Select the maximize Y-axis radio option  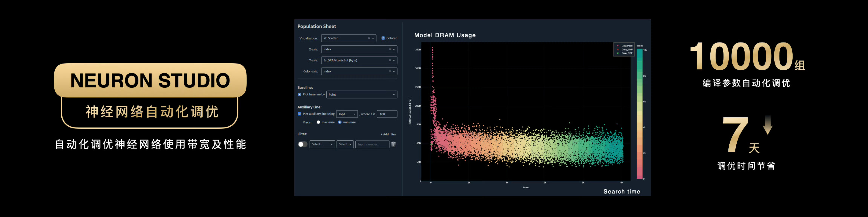[x=318, y=122]
